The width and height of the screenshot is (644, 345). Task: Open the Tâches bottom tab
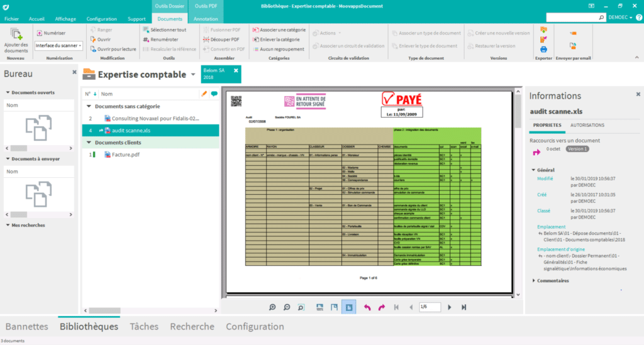[x=144, y=327]
